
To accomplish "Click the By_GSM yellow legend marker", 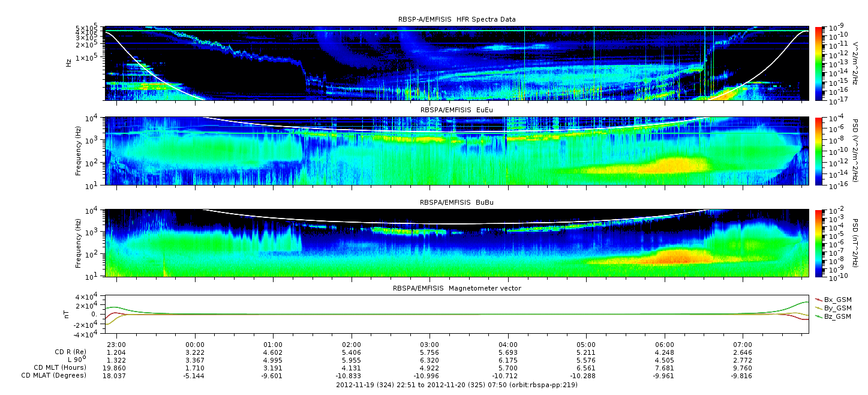I will (819, 308).
